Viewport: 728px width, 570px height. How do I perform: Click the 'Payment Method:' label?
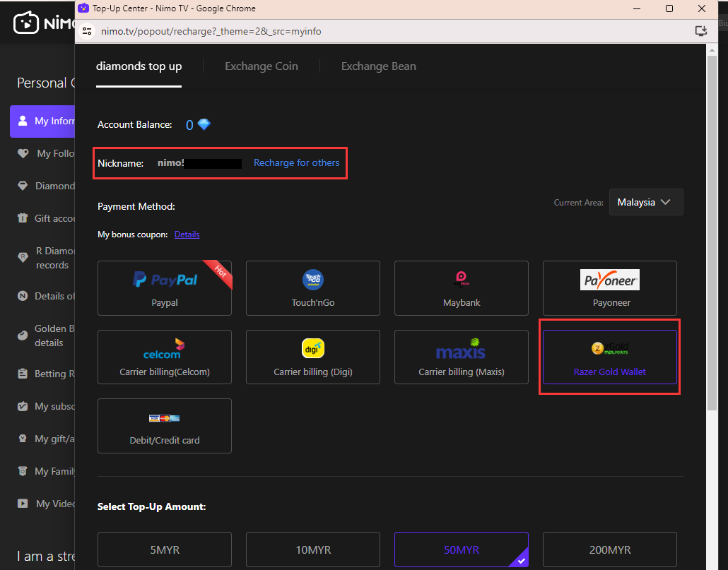136,206
